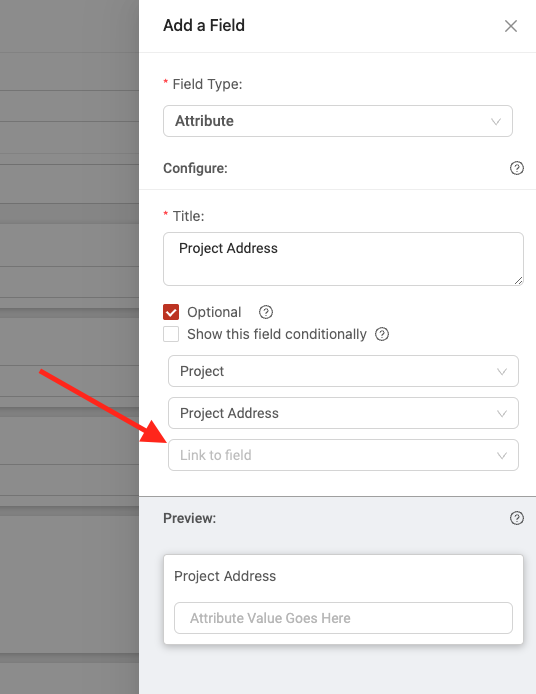
Task: Grab the Title textarea resize handle
Action: (519, 281)
